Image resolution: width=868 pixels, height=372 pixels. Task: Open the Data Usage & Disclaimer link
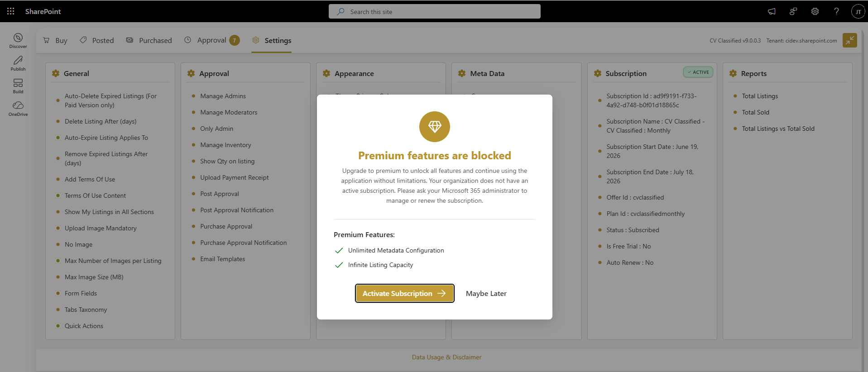pyautogui.click(x=446, y=357)
